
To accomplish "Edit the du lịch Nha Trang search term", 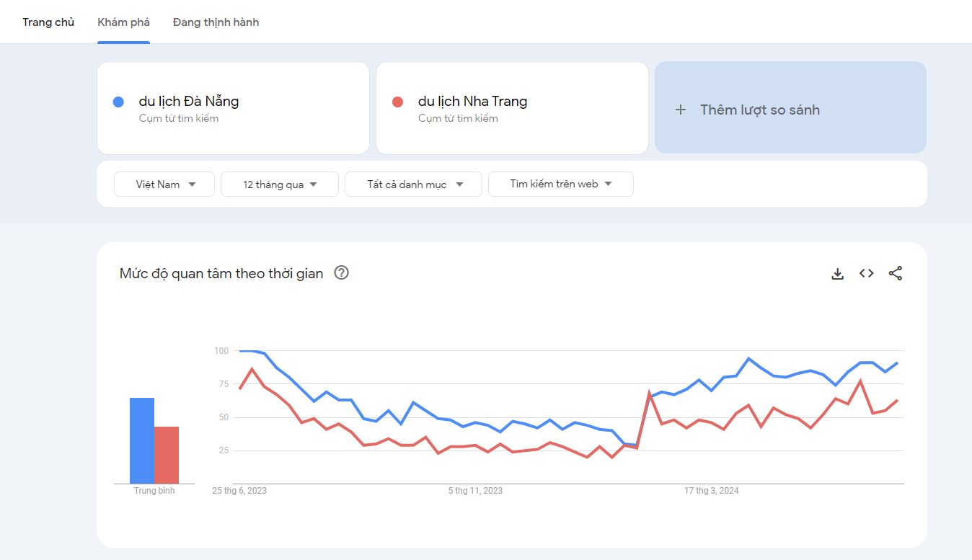I will point(472,102).
